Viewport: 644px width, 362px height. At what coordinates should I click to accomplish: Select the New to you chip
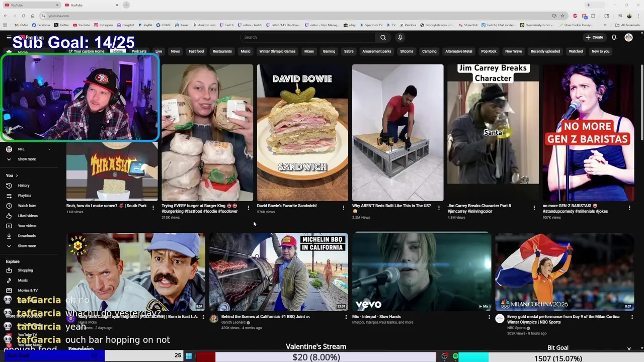point(600,51)
